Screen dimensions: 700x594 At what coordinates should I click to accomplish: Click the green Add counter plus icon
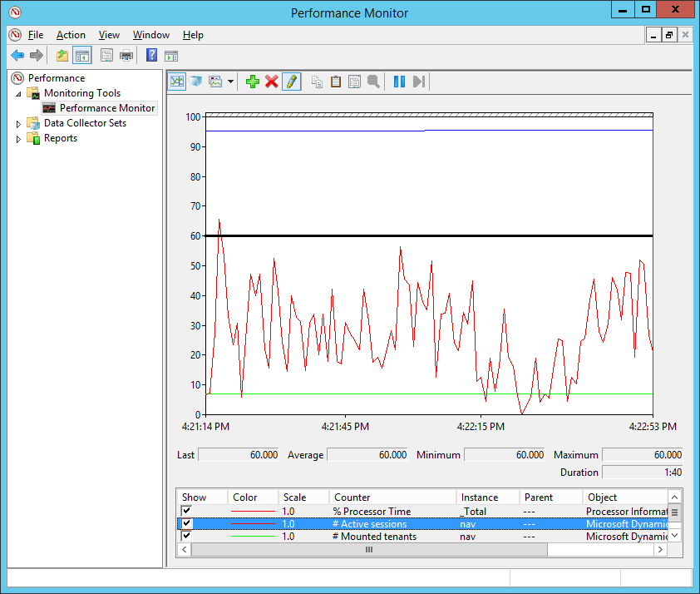point(252,82)
